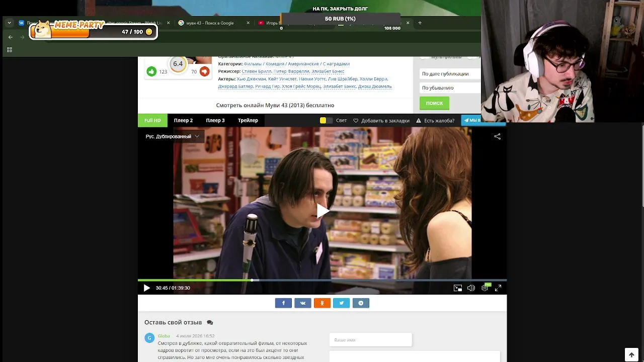
Task: Open the browser apps grid icon
Action: 9,50
